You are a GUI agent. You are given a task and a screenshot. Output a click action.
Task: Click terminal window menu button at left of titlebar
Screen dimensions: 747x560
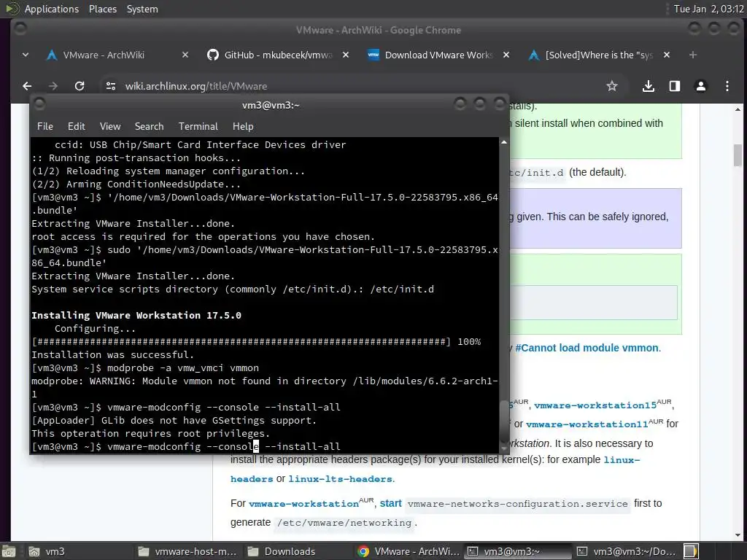point(39,104)
